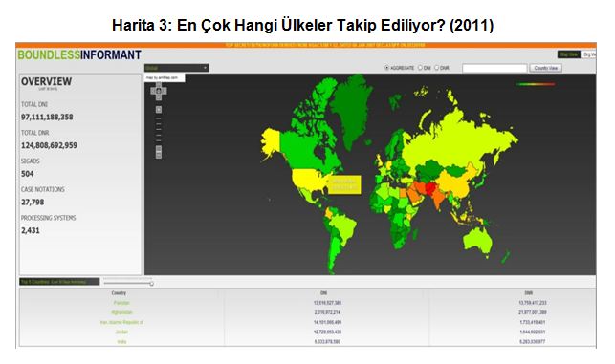Screen dimensions: 615x364
Task: Click the map zoom-out button at slider bottom
Action: pos(159,155)
